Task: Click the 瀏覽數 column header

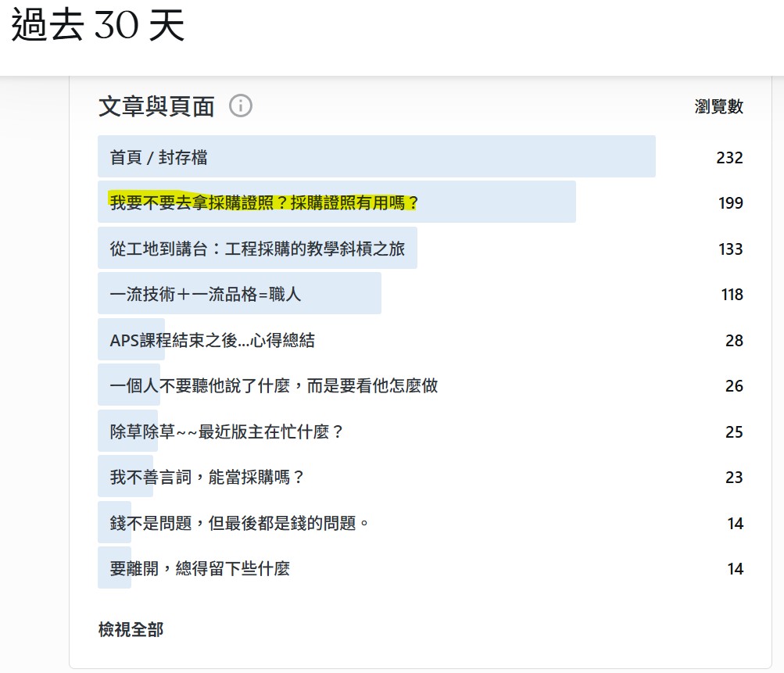Action: [x=718, y=107]
